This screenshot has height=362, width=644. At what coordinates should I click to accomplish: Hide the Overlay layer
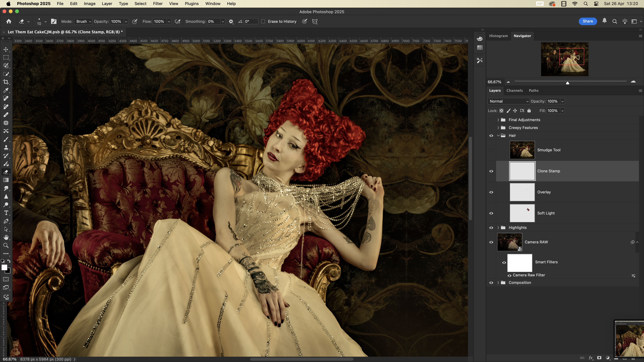click(491, 192)
